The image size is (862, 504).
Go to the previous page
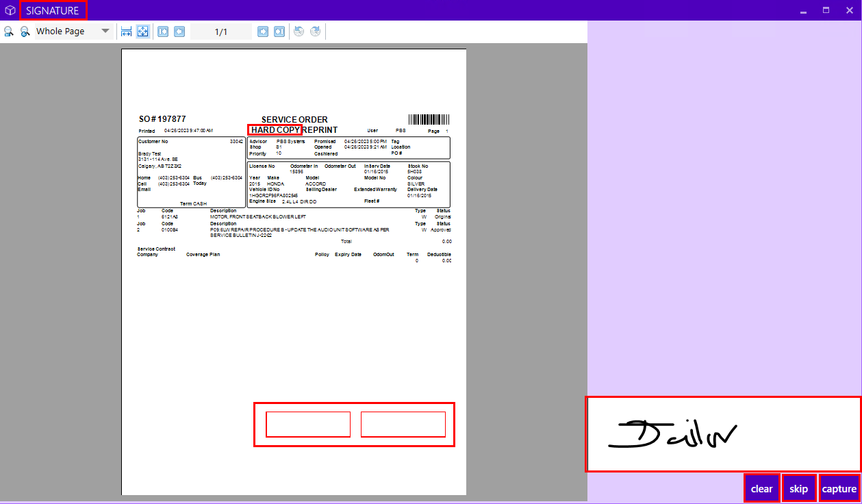tap(179, 32)
